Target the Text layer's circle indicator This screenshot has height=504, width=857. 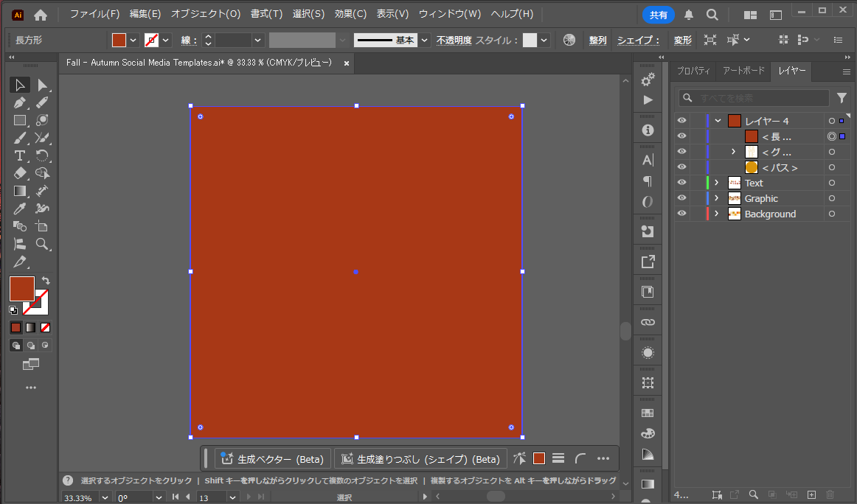pyautogui.click(x=832, y=183)
